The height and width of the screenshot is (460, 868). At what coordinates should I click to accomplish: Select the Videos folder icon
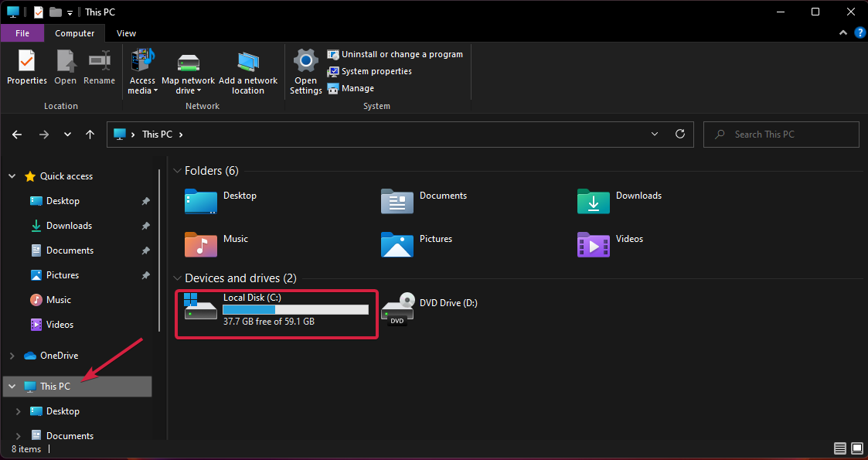pos(594,244)
